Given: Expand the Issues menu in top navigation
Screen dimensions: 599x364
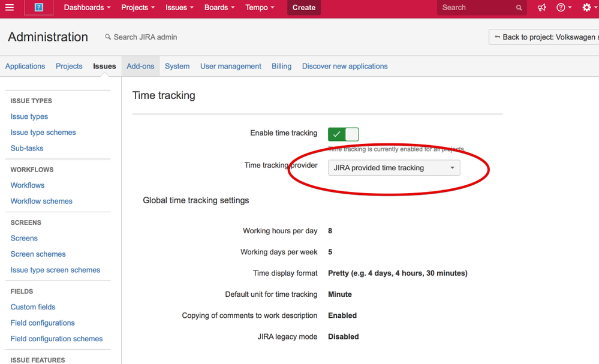Looking at the screenshot, I should click(x=179, y=8).
